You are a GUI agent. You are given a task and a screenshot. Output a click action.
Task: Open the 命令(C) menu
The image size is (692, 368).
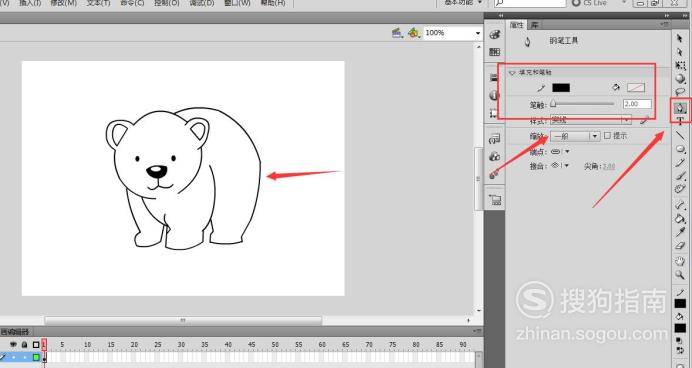coord(132,3)
